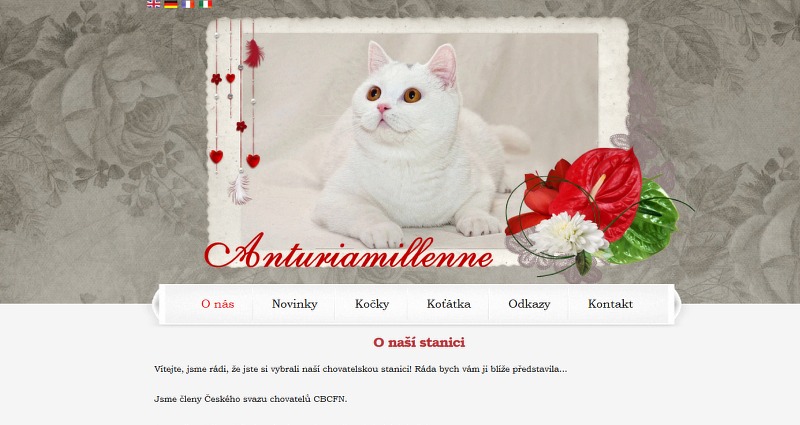
Task: Choose the French flag language icon
Action: 188,4
